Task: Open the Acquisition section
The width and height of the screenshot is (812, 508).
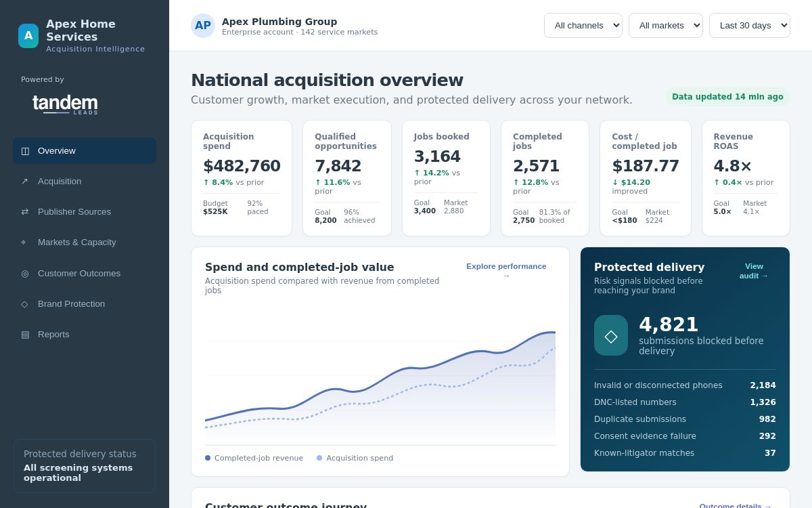Action: 85,181
